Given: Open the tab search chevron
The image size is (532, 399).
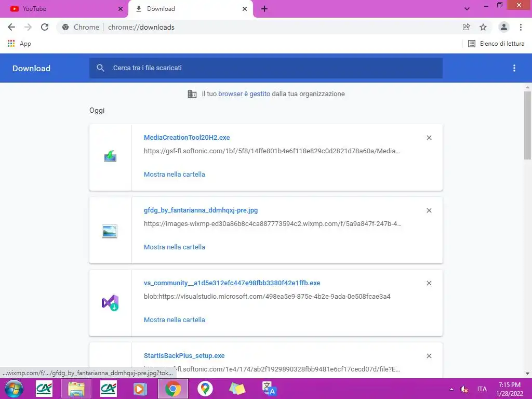Looking at the screenshot, I should coord(467,9).
